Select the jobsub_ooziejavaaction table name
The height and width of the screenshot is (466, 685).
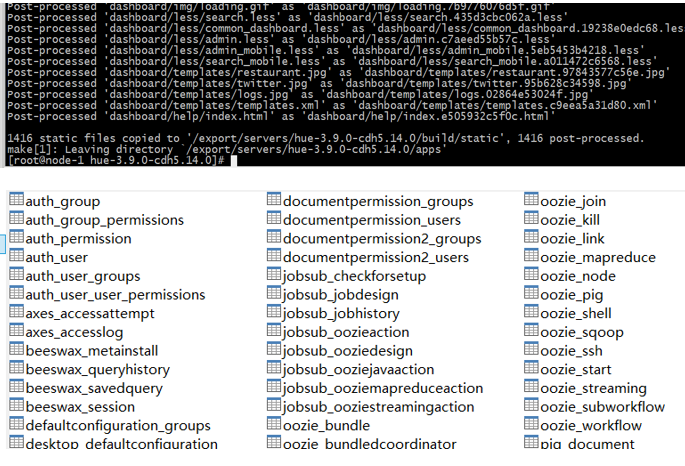(x=359, y=370)
